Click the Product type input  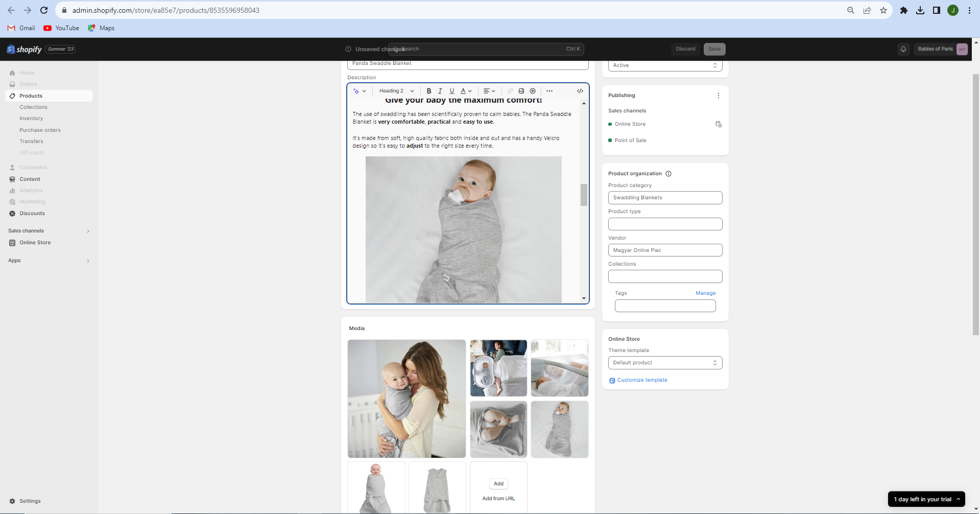(x=665, y=224)
